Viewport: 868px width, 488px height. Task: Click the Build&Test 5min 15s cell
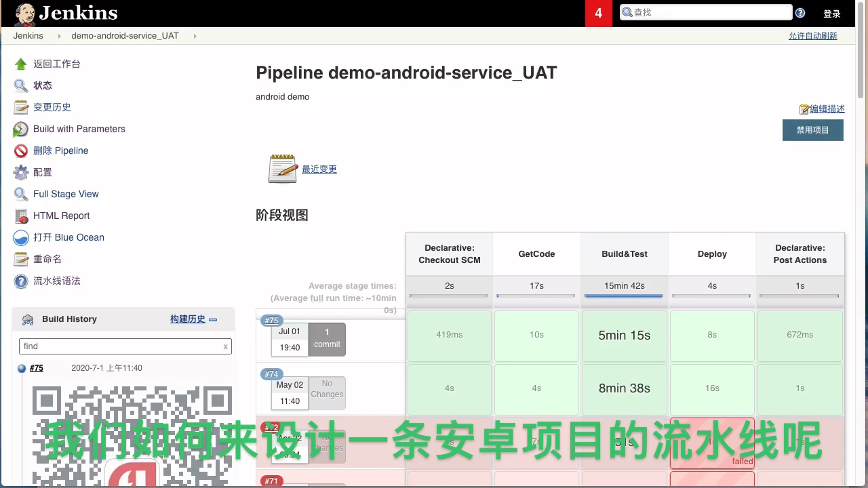[625, 335]
